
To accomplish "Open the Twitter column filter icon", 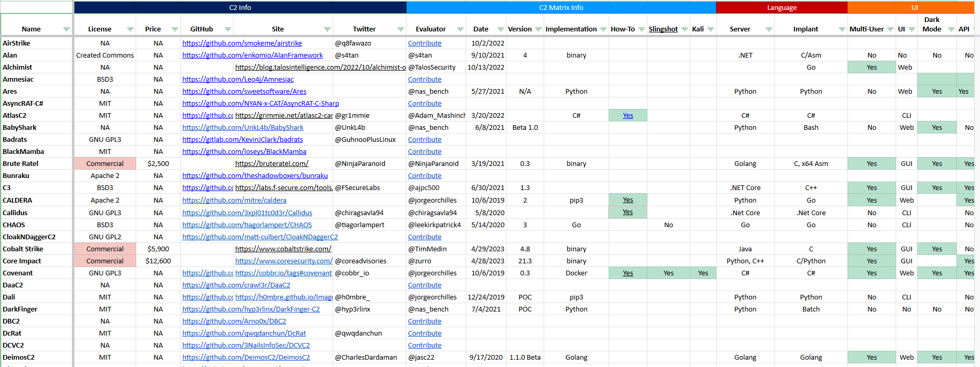I will pyautogui.click(x=401, y=30).
